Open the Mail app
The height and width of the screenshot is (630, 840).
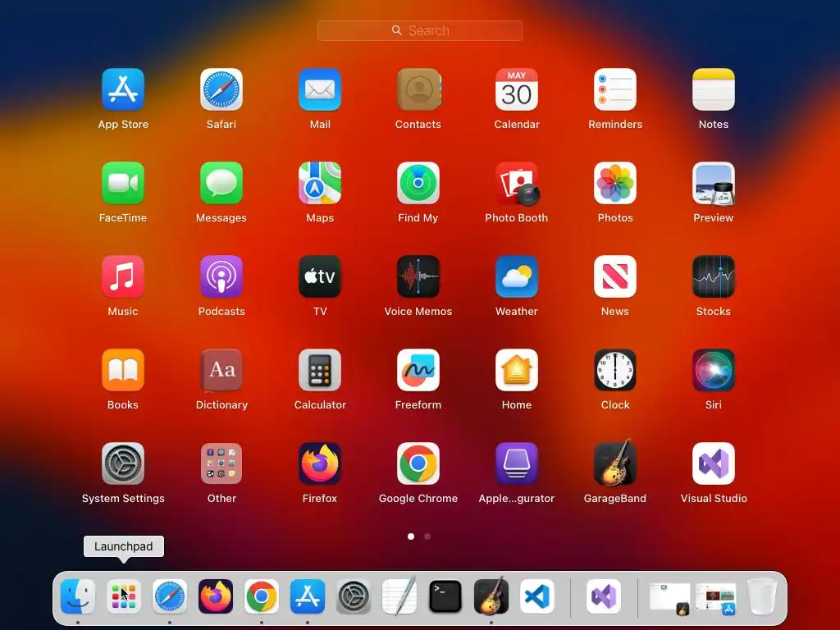point(320,89)
